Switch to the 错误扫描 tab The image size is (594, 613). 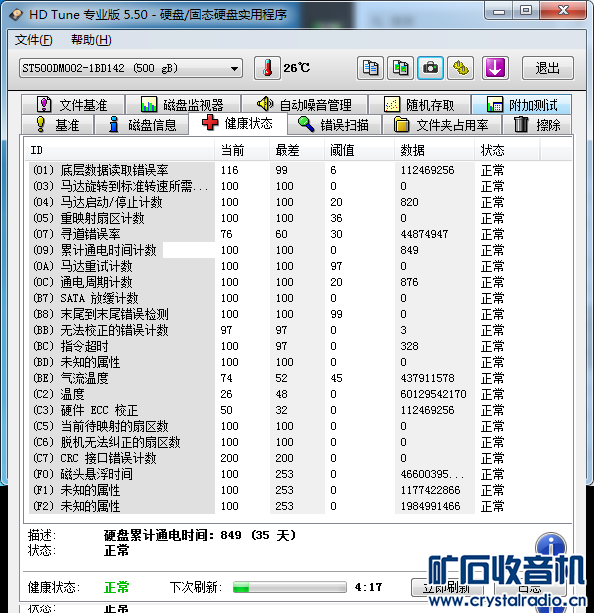pos(334,125)
